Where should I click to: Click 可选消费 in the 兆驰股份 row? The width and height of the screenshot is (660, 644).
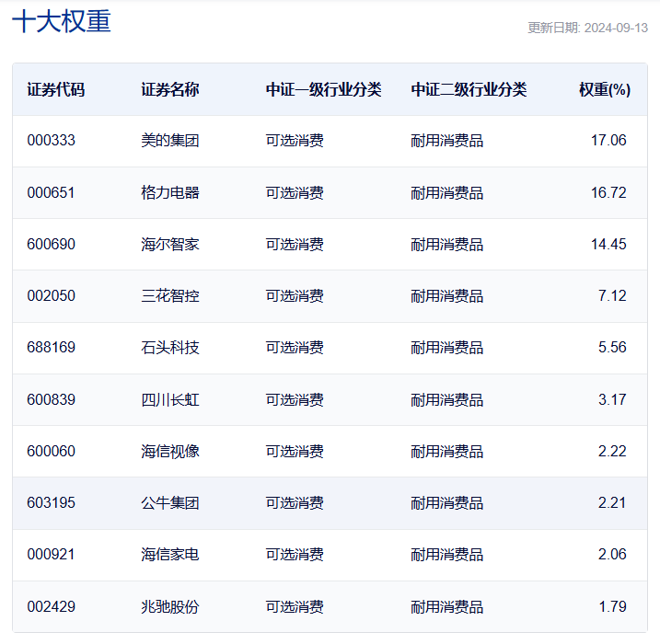(295, 606)
